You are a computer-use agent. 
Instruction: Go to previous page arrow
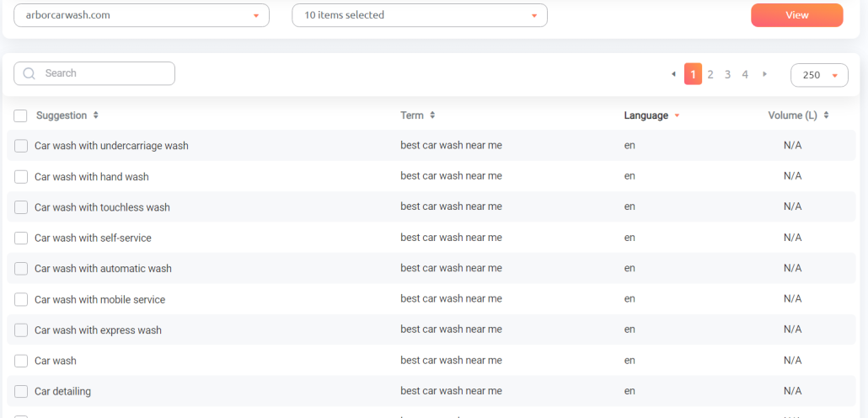(673, 73)
